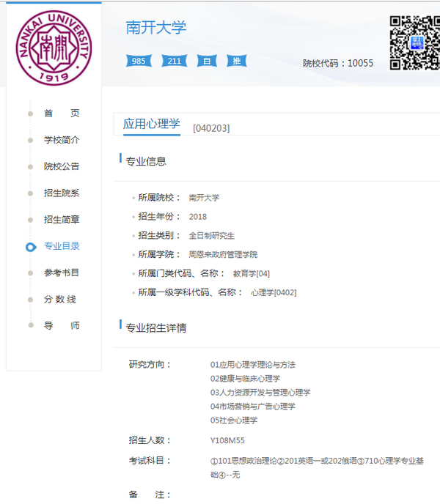Go to 导师 in sidebar
440x504 pixels.
(x=62, y=325)
